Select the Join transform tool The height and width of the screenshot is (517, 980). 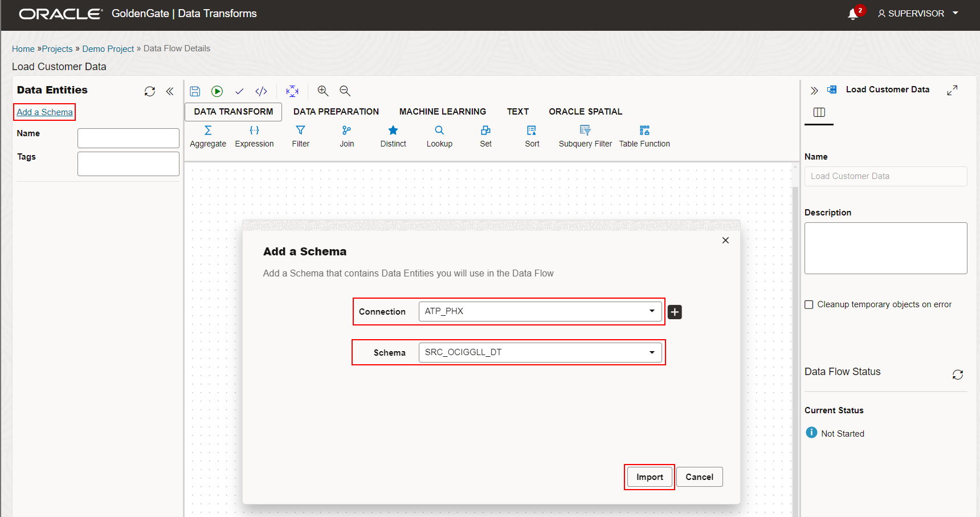click(346, 136)
